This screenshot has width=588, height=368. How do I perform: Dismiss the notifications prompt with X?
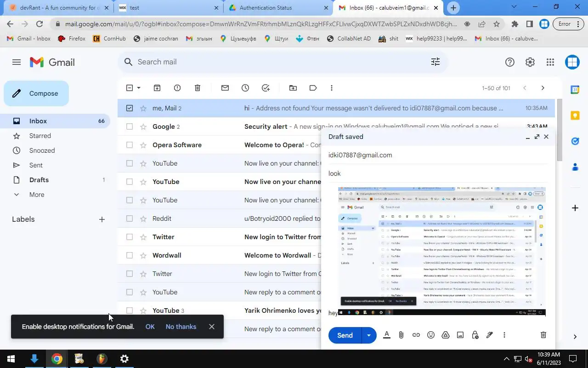click(x=212, y=327)
